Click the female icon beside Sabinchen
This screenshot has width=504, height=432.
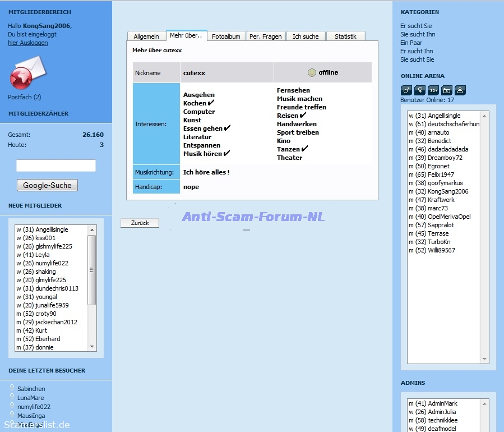click(12, 388)
